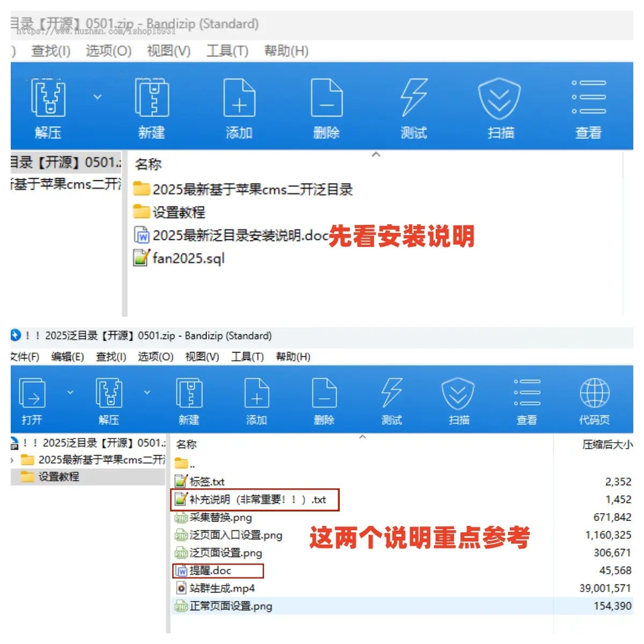Open 选项(O) menu in top window
This screenshot has width=644, height=644.
point(108,51)
